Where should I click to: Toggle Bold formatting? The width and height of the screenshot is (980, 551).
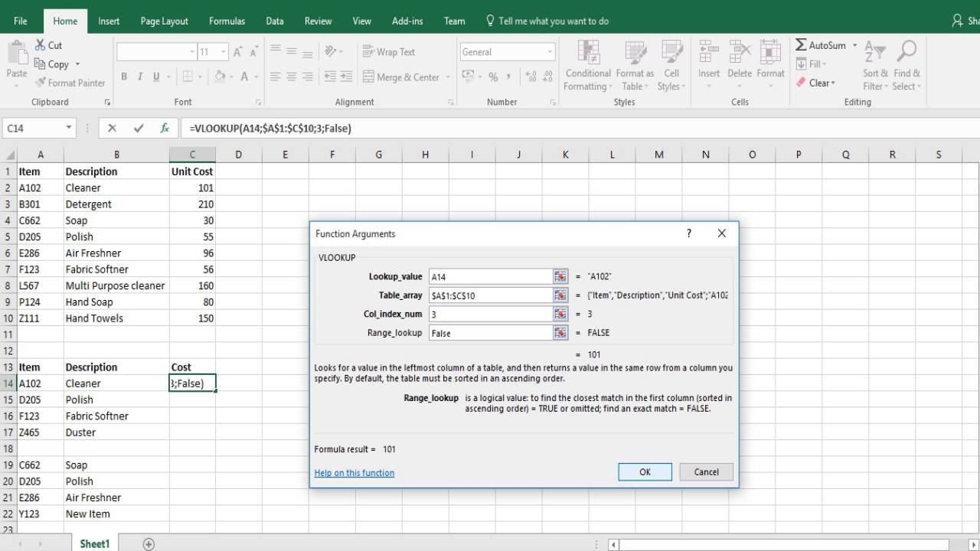point(124,77)
